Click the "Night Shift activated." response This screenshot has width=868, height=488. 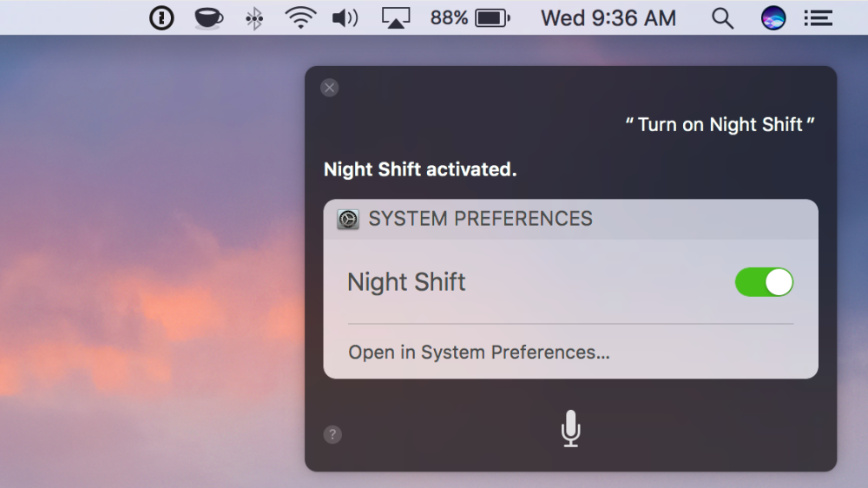tap(420, 169)
